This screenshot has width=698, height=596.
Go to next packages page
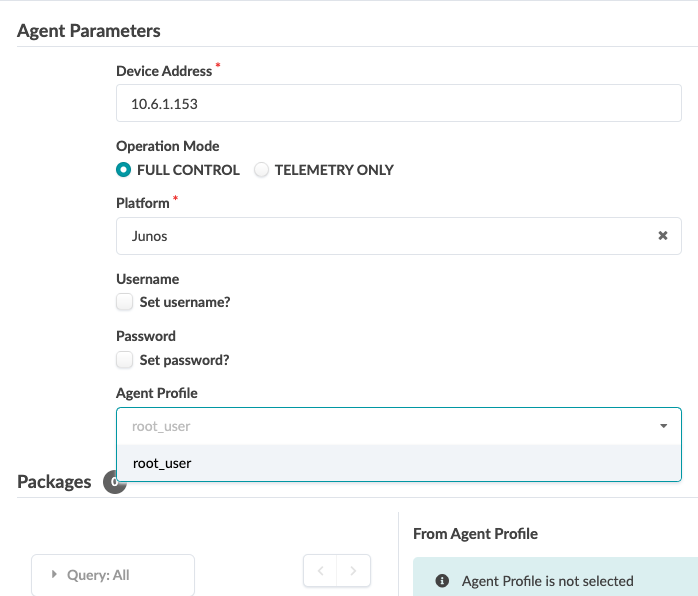point(354,571)
